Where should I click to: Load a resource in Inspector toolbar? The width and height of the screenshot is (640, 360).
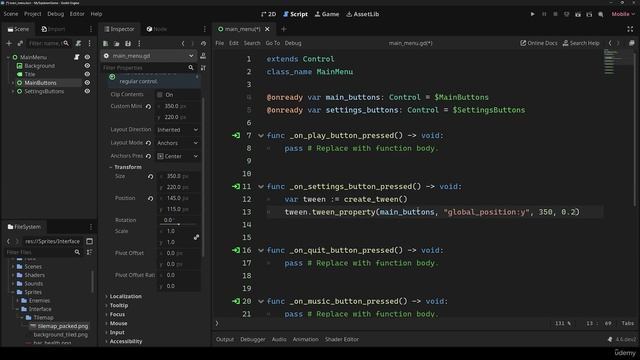coord(117,43)
